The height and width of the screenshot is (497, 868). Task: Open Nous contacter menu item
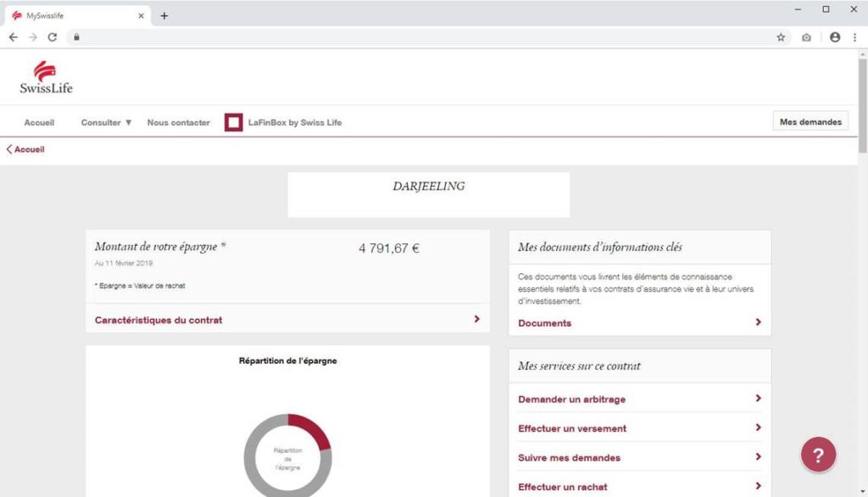point(178,122)
